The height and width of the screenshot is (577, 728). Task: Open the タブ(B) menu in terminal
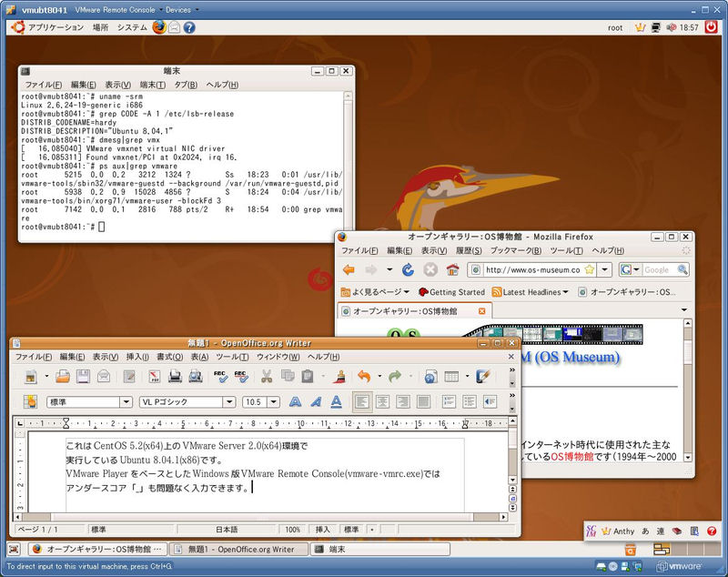186,85
